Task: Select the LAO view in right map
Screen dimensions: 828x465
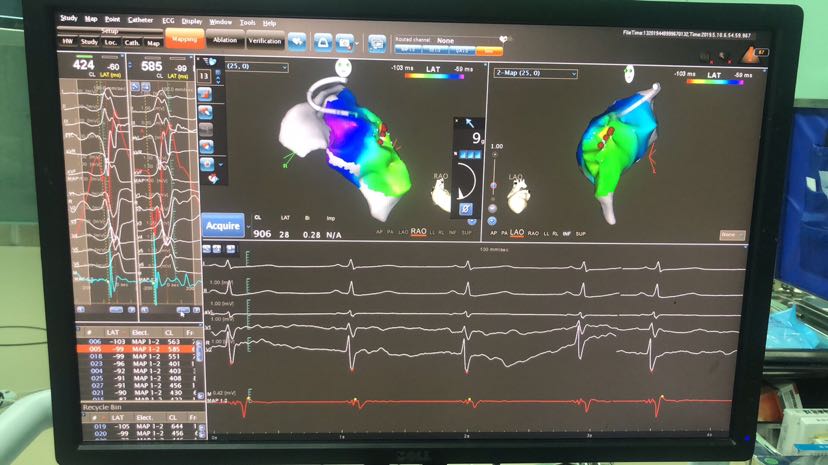Action: (517, 232)
